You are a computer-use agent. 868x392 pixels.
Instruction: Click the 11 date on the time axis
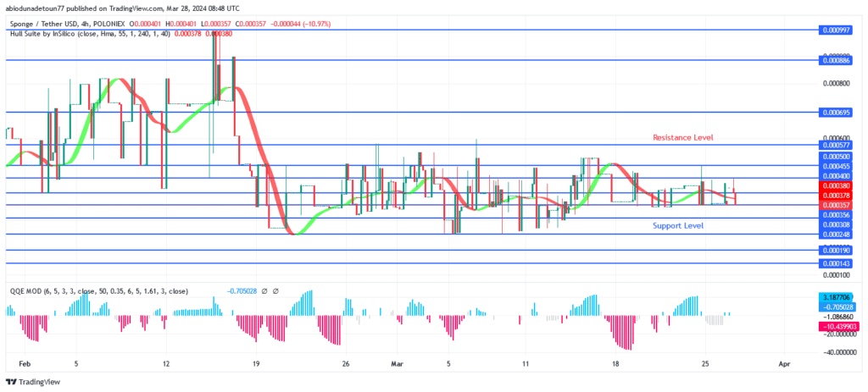(x=526, y=364)
